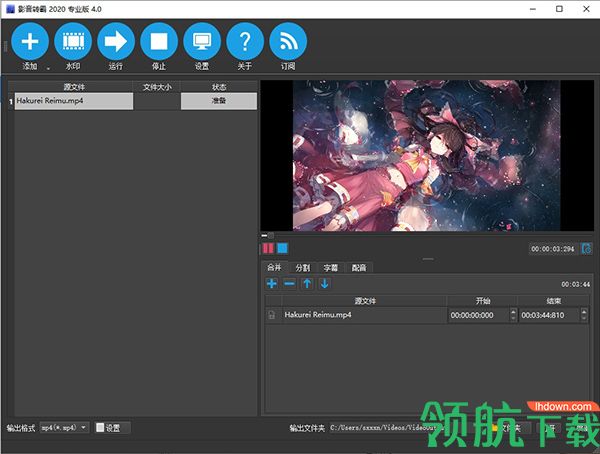Viewport: 600px width, 454px height.
Task: Select Hakurei Reimu.mp4 in source file list
Action: (74, 101)
